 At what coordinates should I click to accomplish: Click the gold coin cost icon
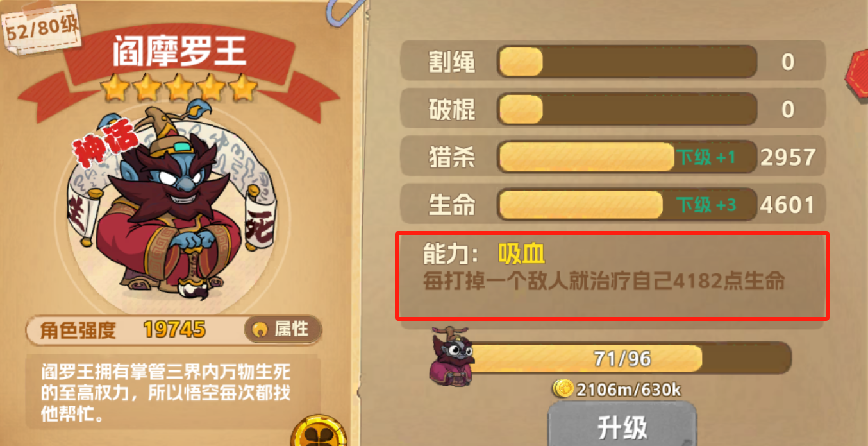click(563, 389)
